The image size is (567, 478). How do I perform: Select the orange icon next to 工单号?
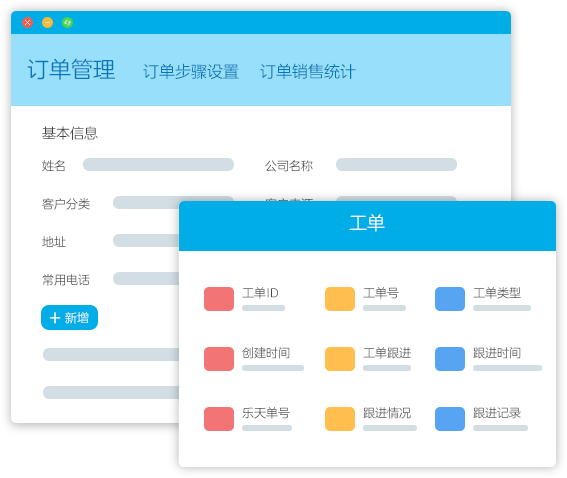(x=340, y=299)
